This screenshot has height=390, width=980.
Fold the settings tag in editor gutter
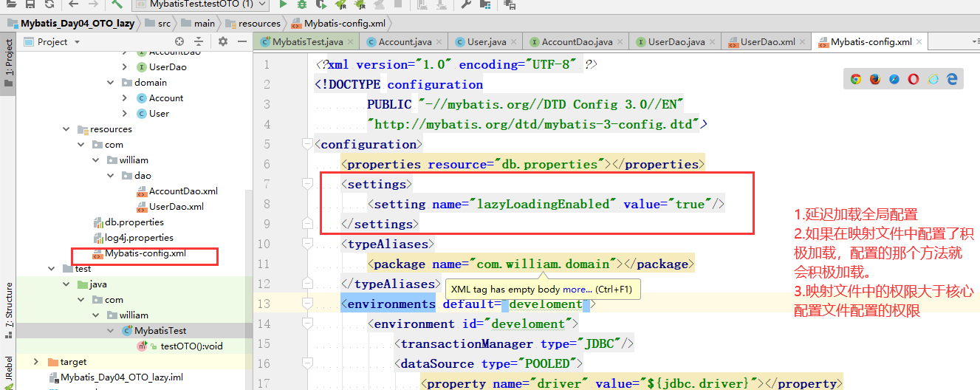click(307, 183)
